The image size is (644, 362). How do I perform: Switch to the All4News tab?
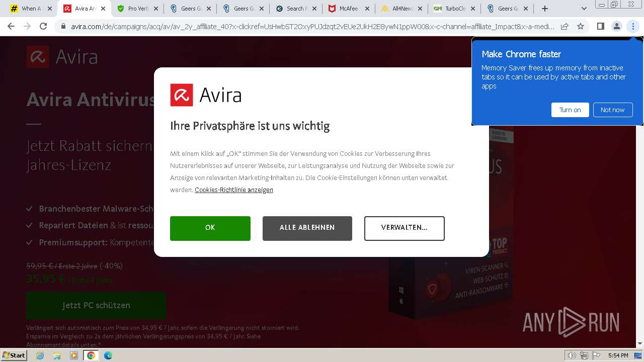coord(401,9)
